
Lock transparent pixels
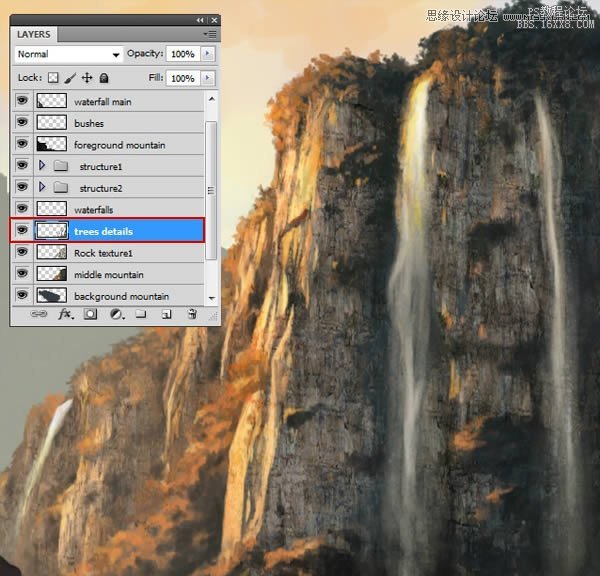point(53,78)
